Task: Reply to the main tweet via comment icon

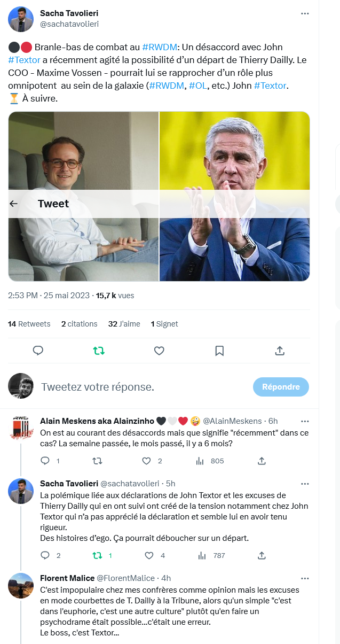Action: 38,351
